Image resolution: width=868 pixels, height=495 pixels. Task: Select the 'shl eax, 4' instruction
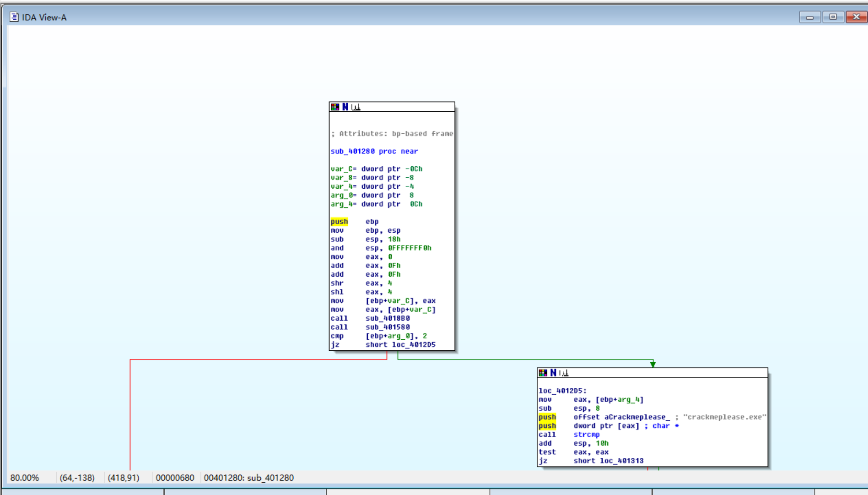tap(361, 292)
